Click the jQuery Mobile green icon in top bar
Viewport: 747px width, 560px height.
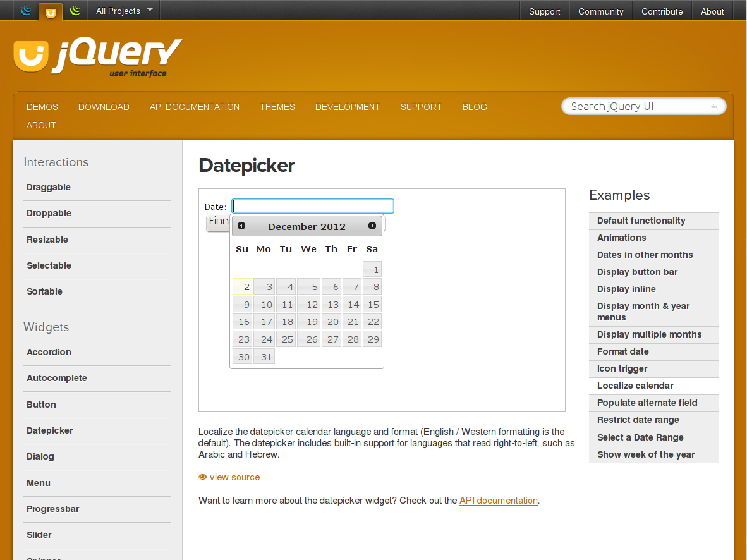pyautogui.click(x=75, y=11)
